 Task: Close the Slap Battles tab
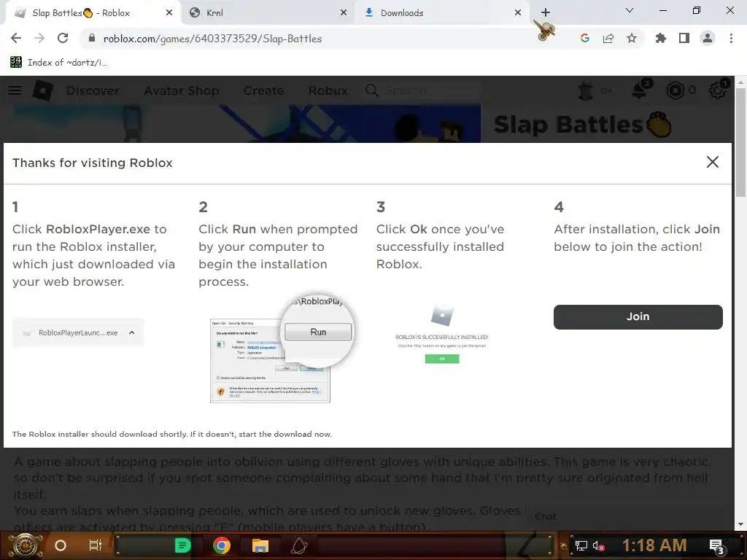[x=169, y=13]
